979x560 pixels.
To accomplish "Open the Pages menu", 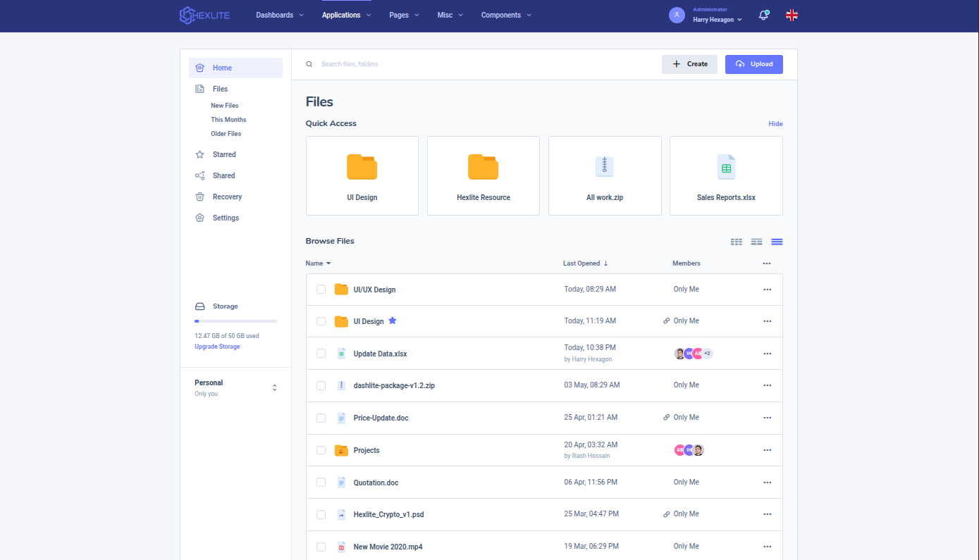I will [403, 15].
